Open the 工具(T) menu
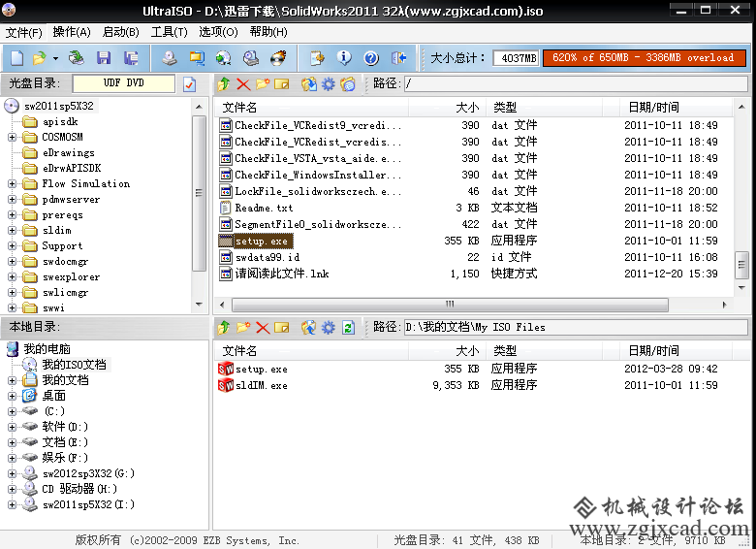This screenshot has width=756, height=549. [x=169, y=32]
